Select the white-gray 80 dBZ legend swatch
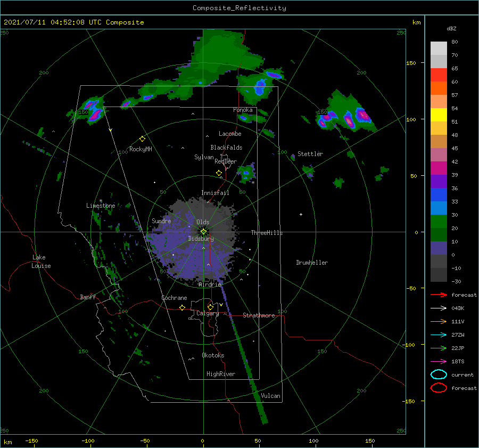479x448 pixels. click(x=439, y=48)
